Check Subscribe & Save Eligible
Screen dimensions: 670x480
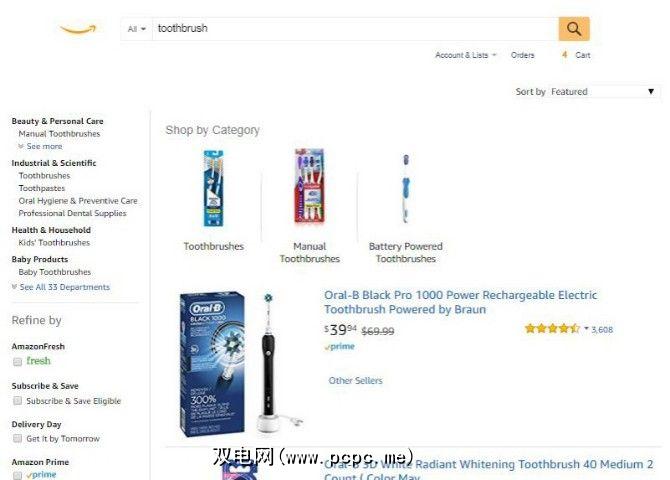(x=18, y=400)
